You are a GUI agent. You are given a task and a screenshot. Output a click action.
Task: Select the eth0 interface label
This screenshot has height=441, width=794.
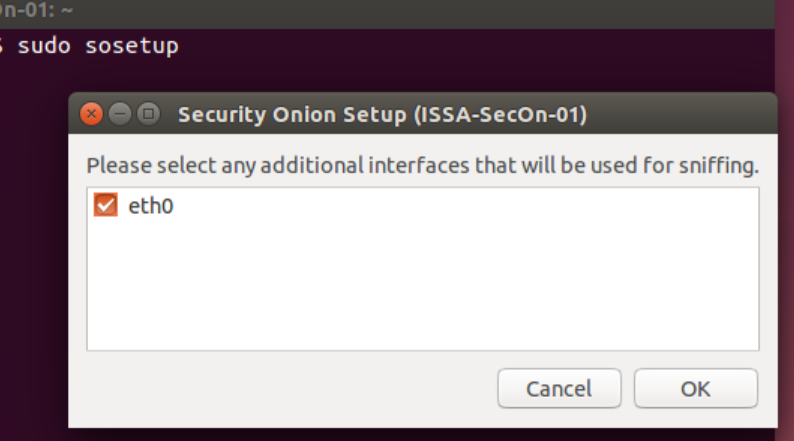(151, 206)
